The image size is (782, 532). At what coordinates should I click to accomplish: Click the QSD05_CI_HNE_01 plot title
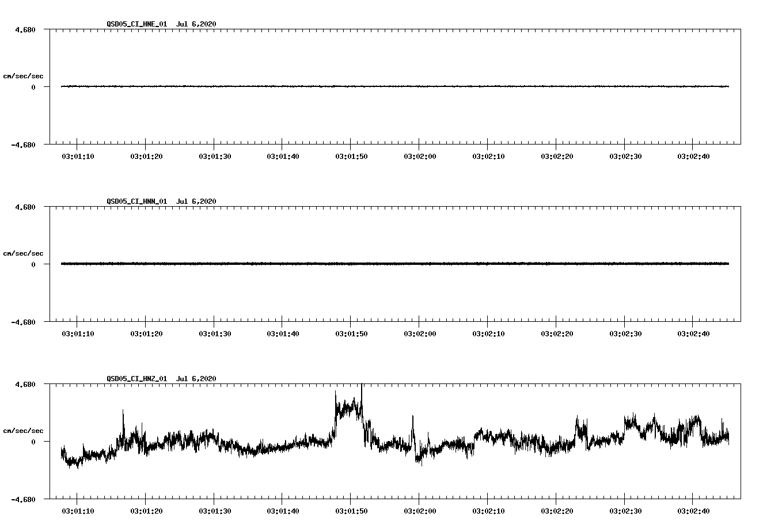point(162,24)
